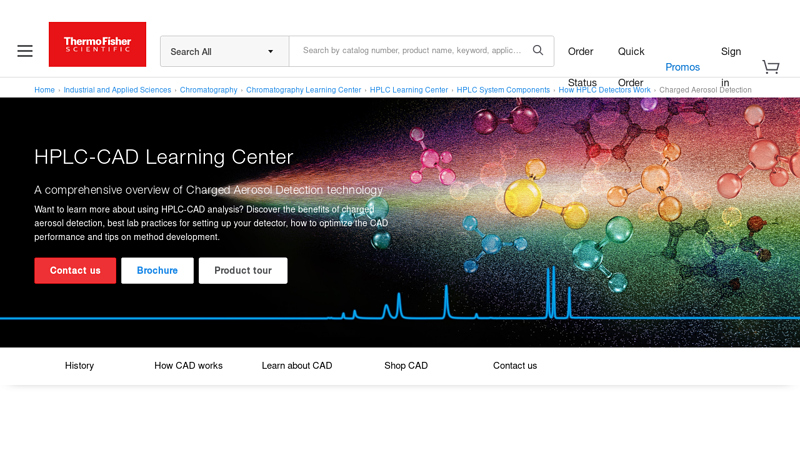Open Chromatography Learning Center breadcrumb
Viewport: 800px width, 450px height.
304,90
